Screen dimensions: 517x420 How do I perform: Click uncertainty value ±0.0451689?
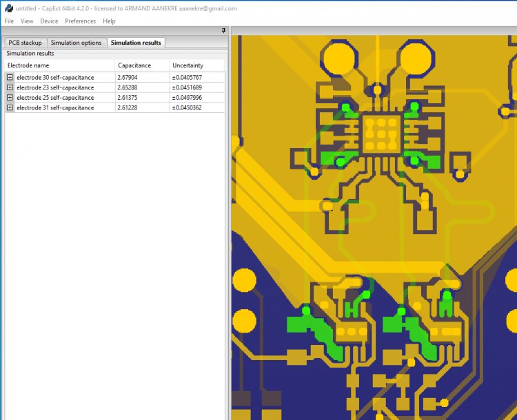[187, 87]
